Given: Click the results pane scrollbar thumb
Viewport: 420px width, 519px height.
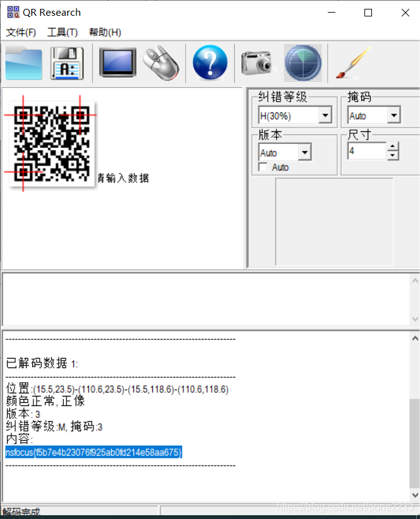Looking at the screenshot, I should coord(414,443).
